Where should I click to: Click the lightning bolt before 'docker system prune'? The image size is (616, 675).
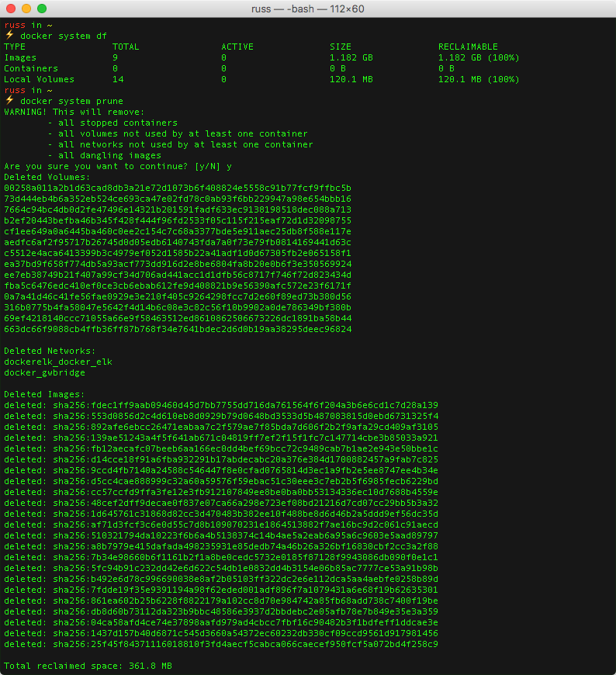coord(9,101)
